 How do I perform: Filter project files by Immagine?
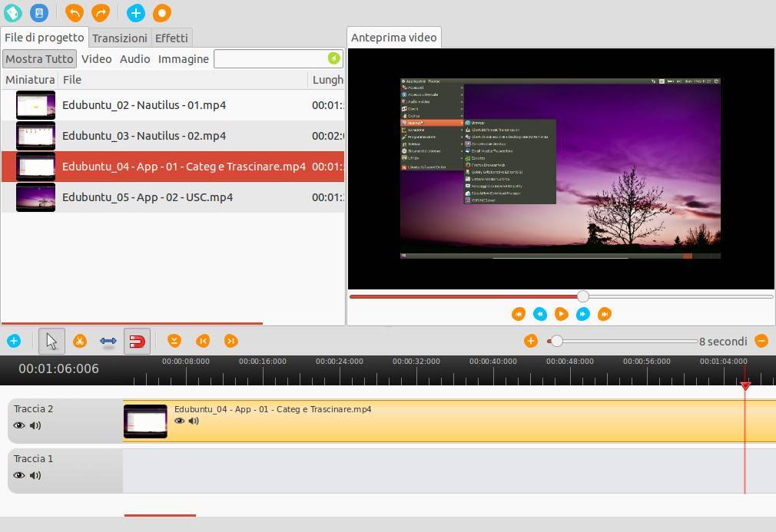coord(183,59)
